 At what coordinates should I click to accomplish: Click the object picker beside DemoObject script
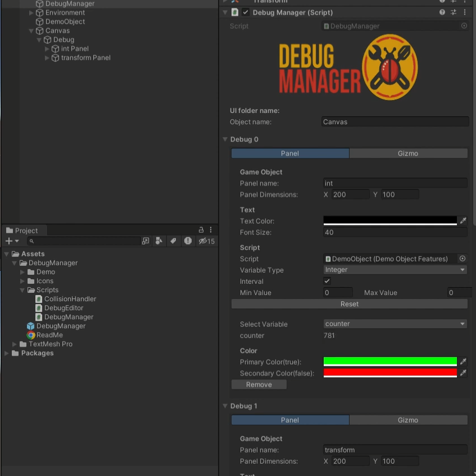click(463, 259)
